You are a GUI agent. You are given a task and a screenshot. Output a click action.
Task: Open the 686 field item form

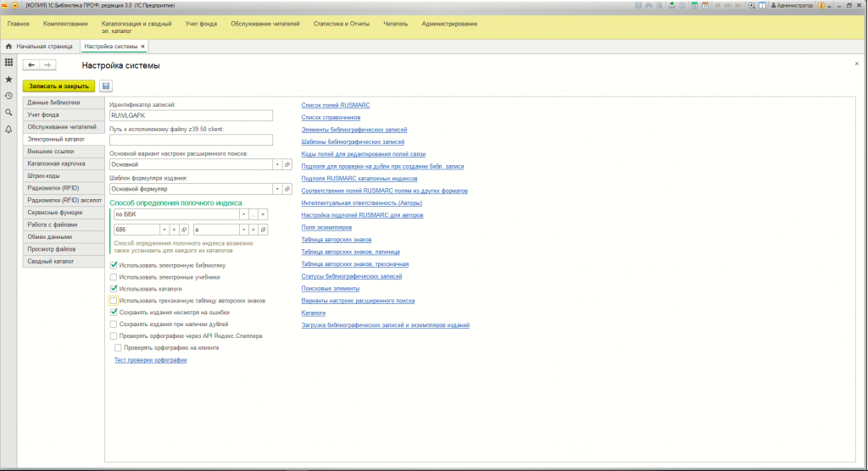[184, 229]
